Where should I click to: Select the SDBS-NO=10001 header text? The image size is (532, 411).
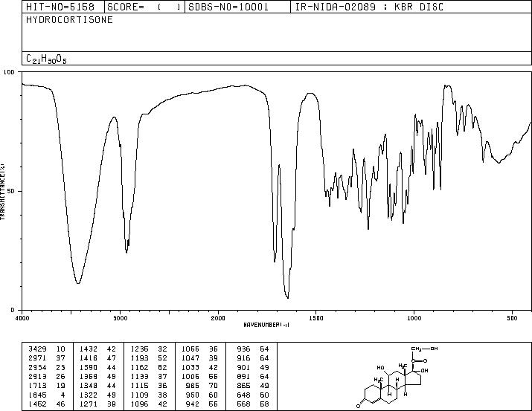pos(228,7)
